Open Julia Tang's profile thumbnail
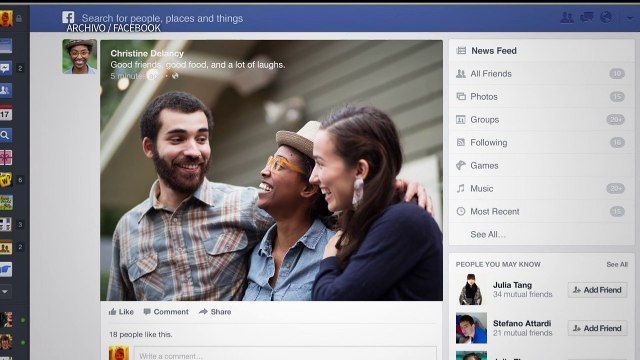Image resolution: width=640 pixels, height=360 pixels. [x=471, y=289]
